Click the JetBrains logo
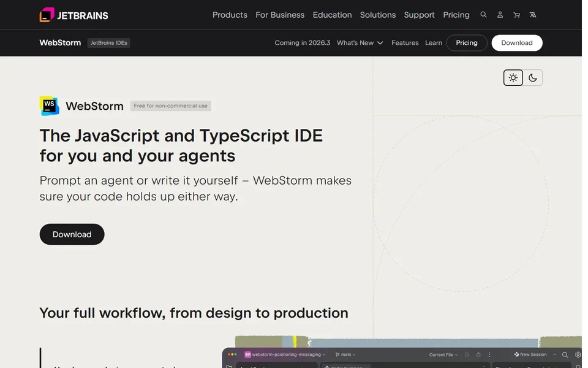This screenshot has height=368, width=588. click(74, 15)
